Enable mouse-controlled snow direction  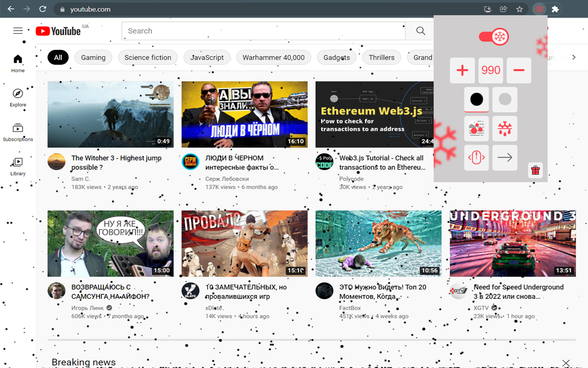[x=476, y=158]
